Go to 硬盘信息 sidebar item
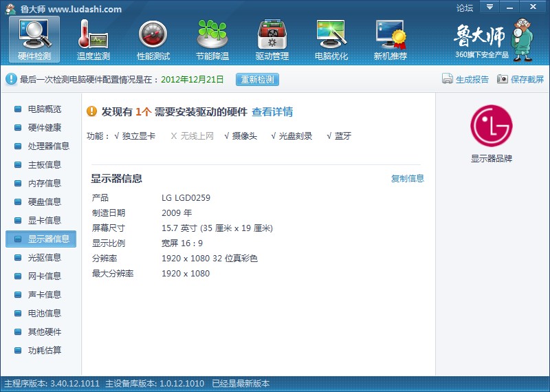This screenshot has width=550, height=392. click(44, 202)
